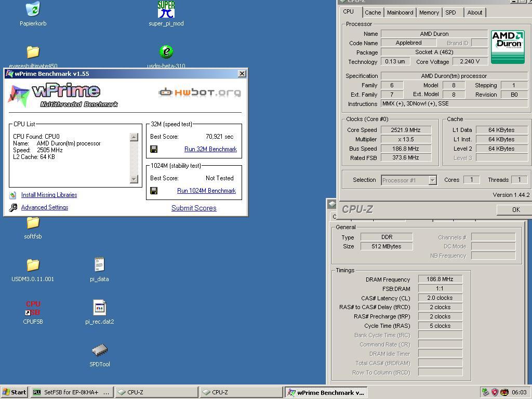Click the tray icon beside the clock
This screenshot has height=399, width=532.
pyautogui.click(x=504, y=392)
